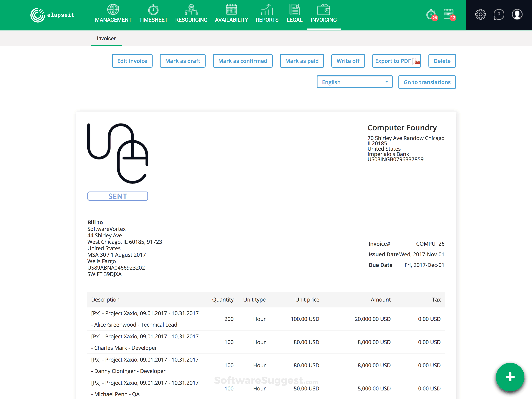Open Reports chart icon

[x=267, y=10]
